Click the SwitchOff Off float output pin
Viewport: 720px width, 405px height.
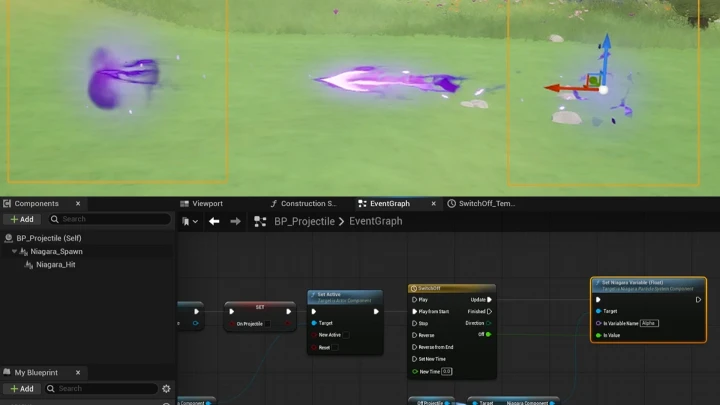(x=489, y=335)
